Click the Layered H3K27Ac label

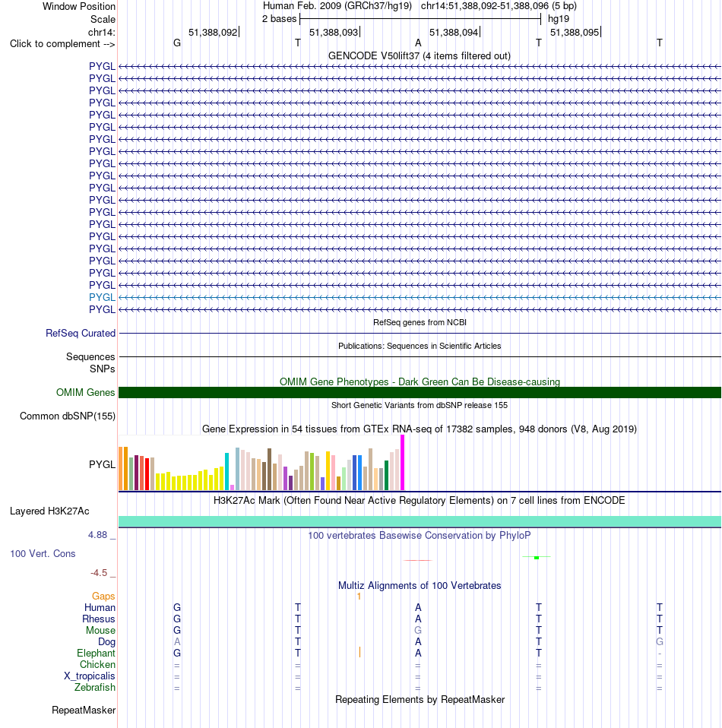click(49, 511)
